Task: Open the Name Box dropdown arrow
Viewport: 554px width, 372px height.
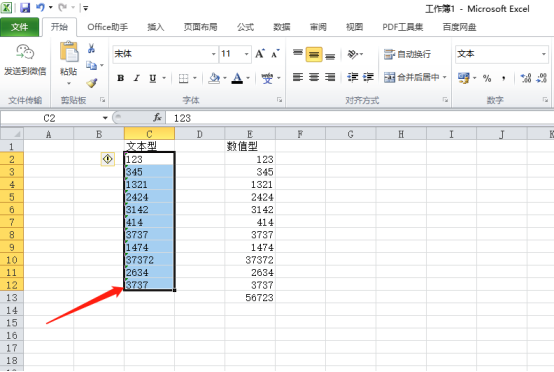Action: pyautogui.click(x=105, y=118)
